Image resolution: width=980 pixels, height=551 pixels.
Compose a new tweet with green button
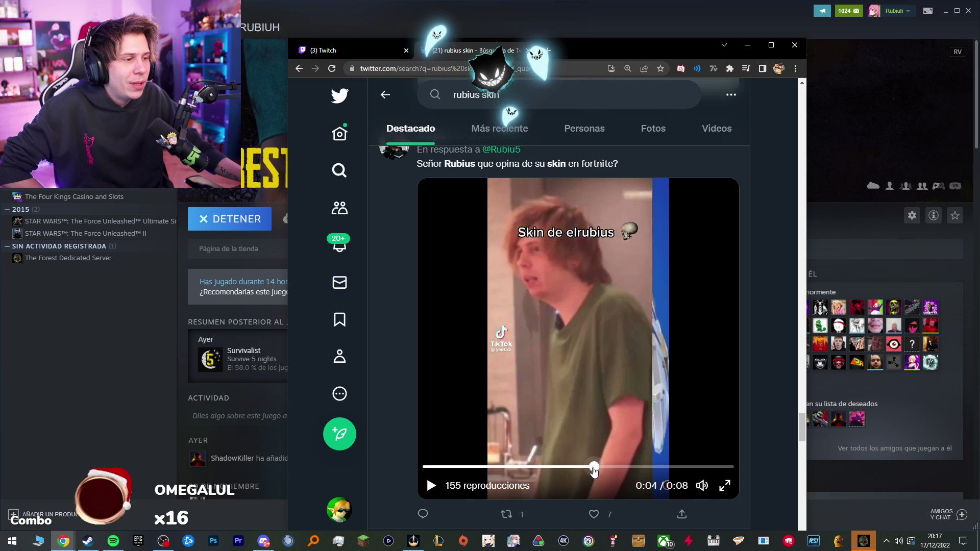coord(339,434)
